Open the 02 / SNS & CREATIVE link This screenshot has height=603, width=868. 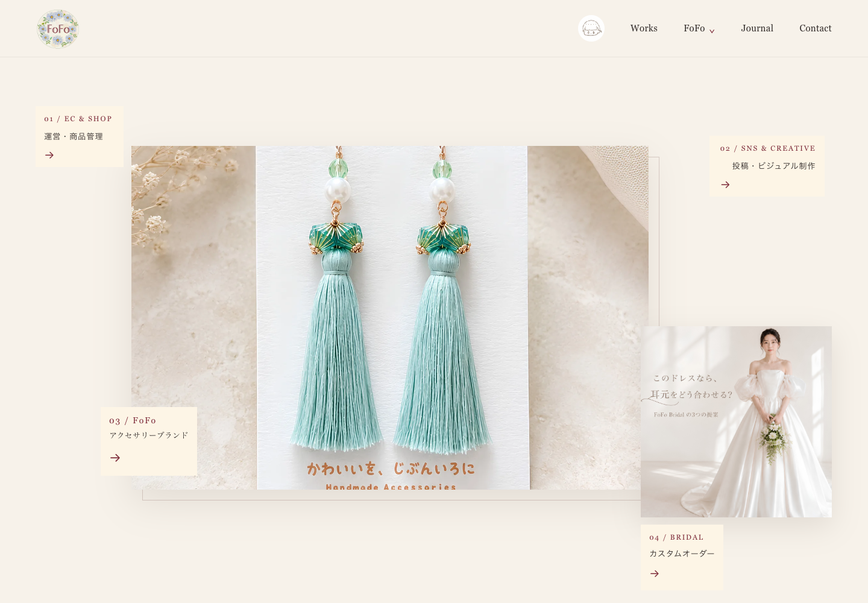click(767, 148)
